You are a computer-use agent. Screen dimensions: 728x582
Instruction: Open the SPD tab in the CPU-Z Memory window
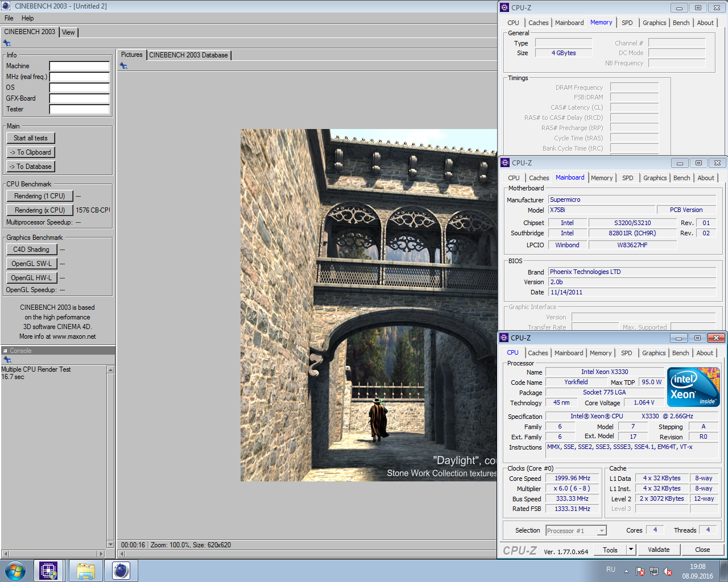(627, 23)
